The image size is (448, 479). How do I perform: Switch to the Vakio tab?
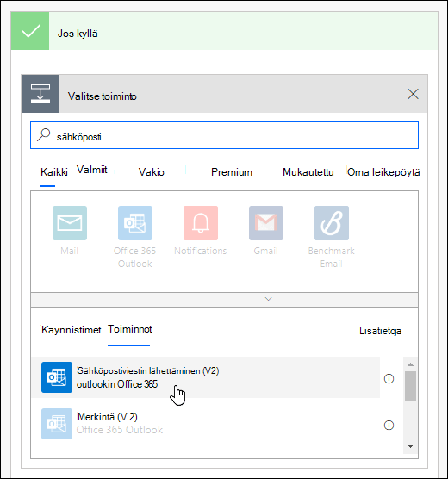(x=152, y=172)
